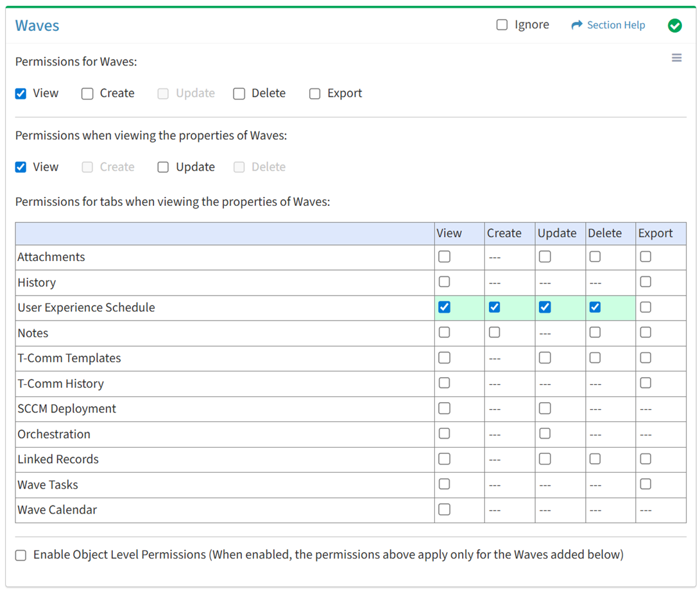Image resolution: width=700 pixels, height=590 pixels.
Task: Uncheck Create for User Experience Schedule
Action: point(494,307)
